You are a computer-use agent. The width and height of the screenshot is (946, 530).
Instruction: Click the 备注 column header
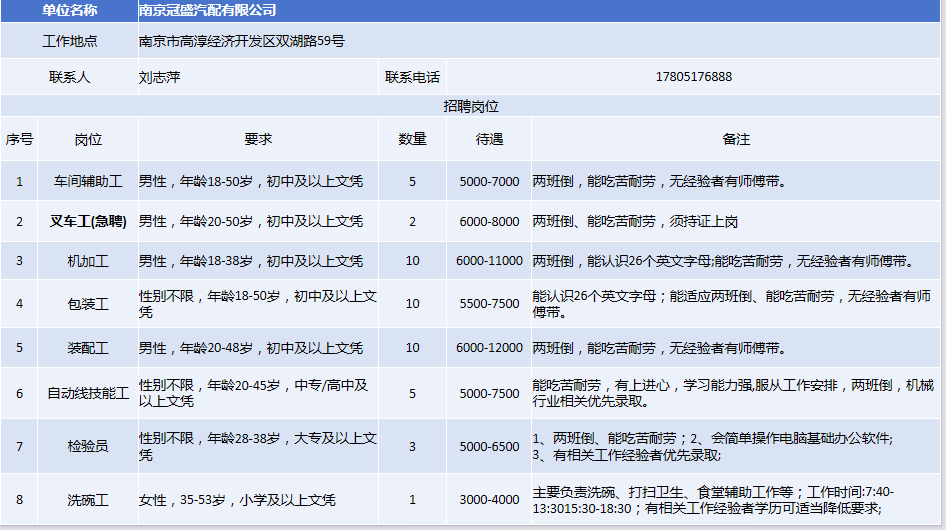(x=736, y=139)
